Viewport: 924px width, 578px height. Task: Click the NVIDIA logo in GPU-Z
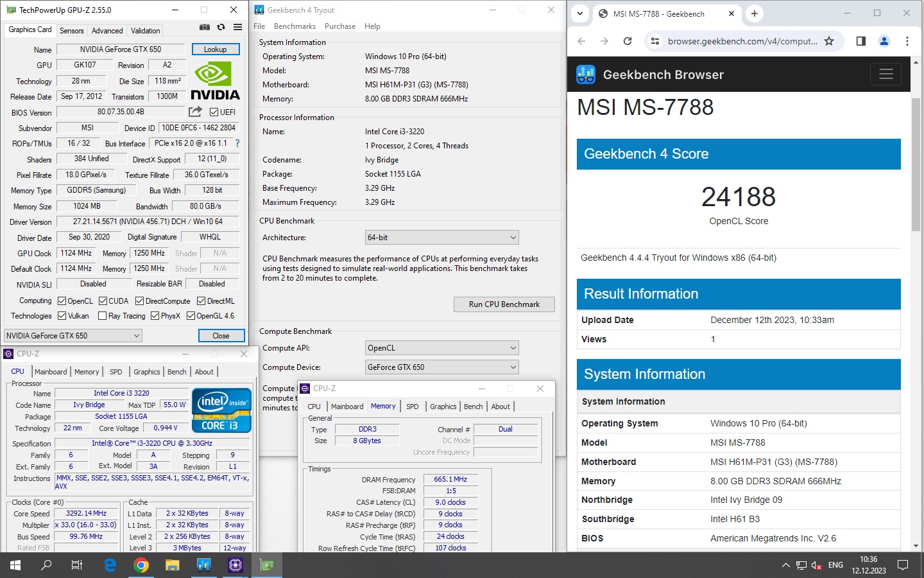click(x=215, y=81)
